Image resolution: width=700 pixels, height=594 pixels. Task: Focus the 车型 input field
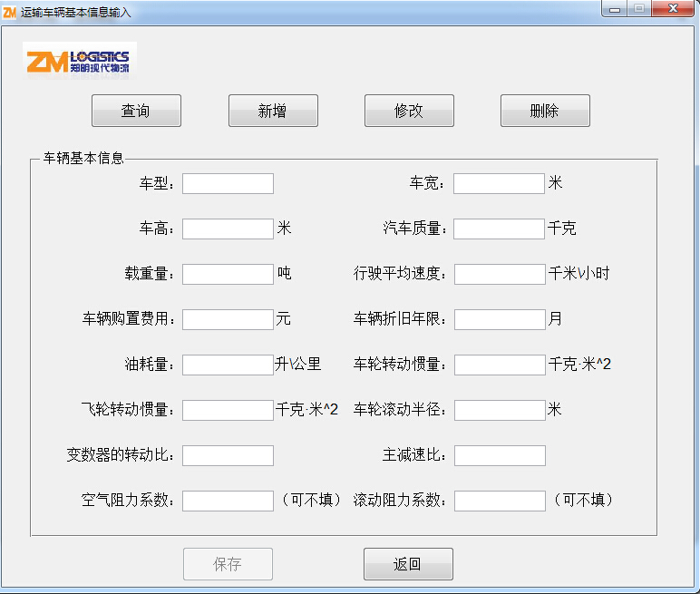[228, 183]
